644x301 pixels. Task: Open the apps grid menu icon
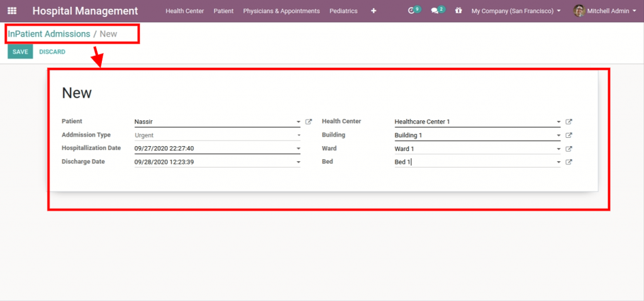click(12, 11)
